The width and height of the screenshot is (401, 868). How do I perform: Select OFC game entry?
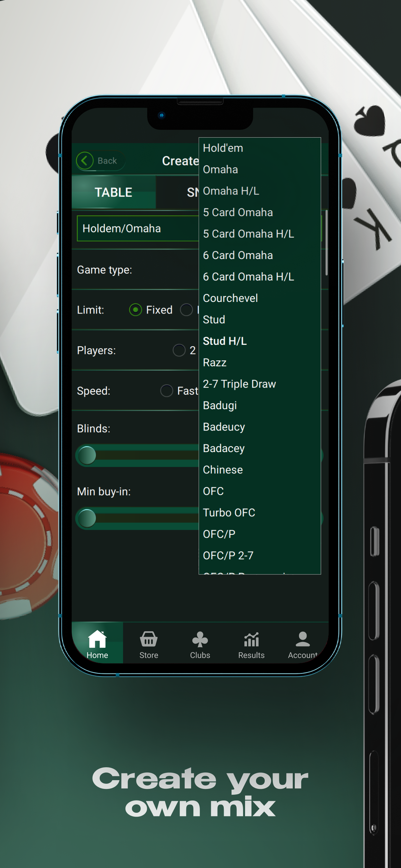point(260,491)
